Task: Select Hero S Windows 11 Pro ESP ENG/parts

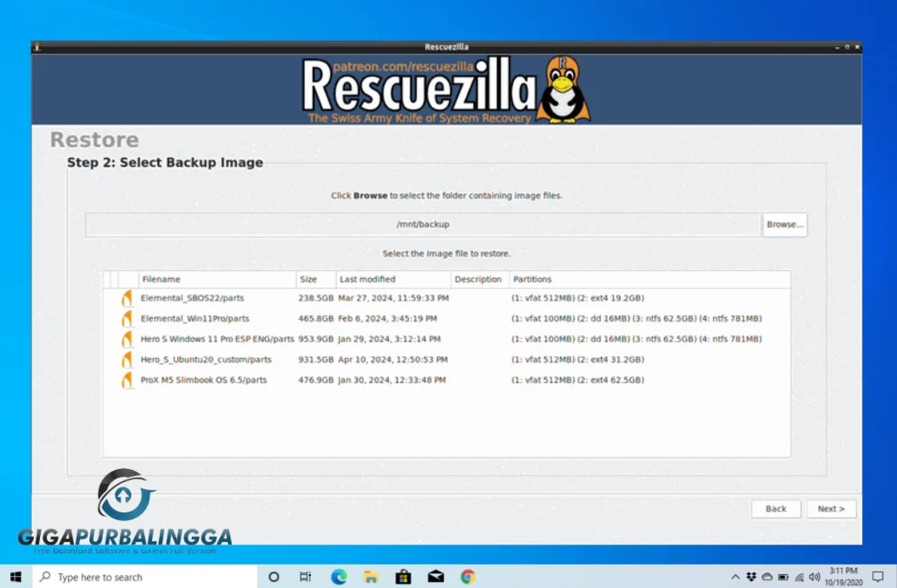Action: 217,340
